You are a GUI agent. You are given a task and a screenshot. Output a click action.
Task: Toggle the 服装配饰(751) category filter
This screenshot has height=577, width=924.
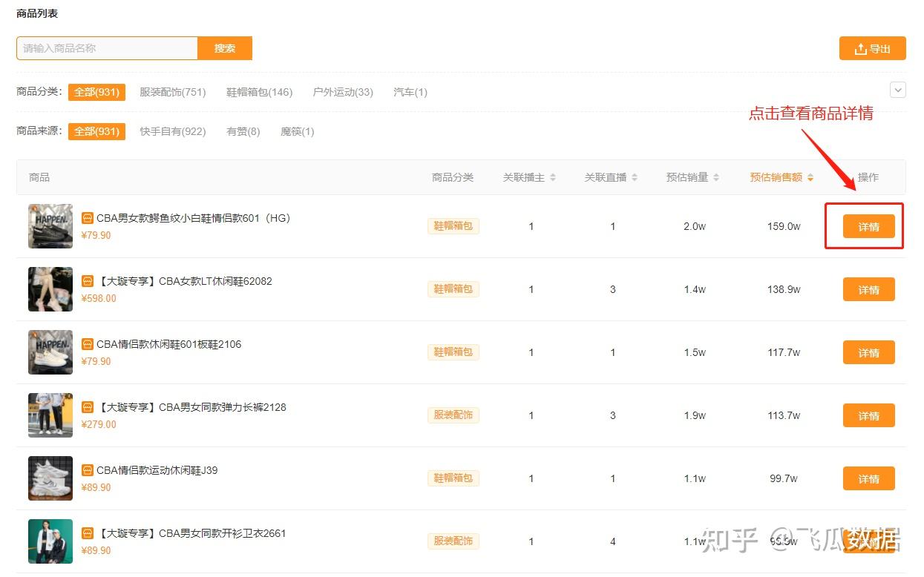[x=174, y=92]
